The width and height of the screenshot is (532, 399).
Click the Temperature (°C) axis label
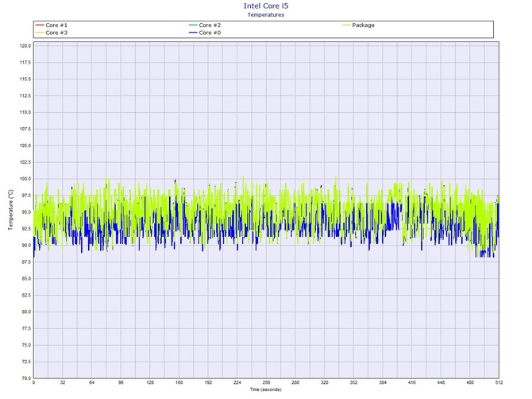click(x=11, y=210)
